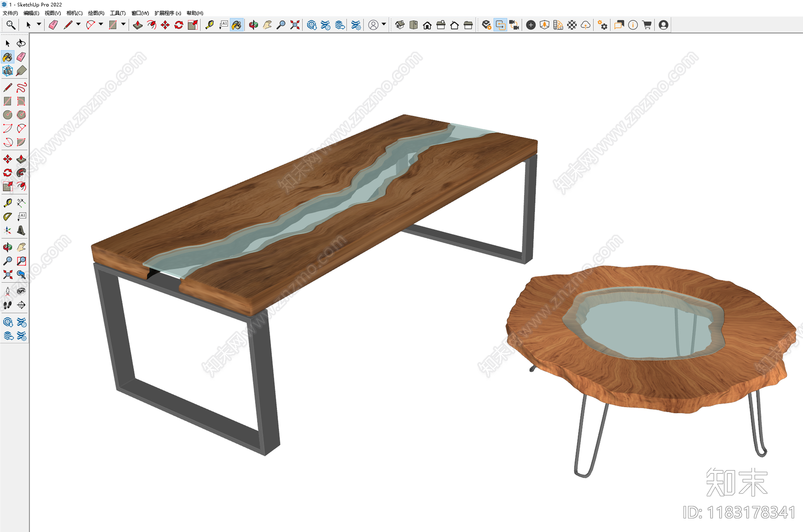Switch to Top view
803x532 pixels.
coord(414,25)
